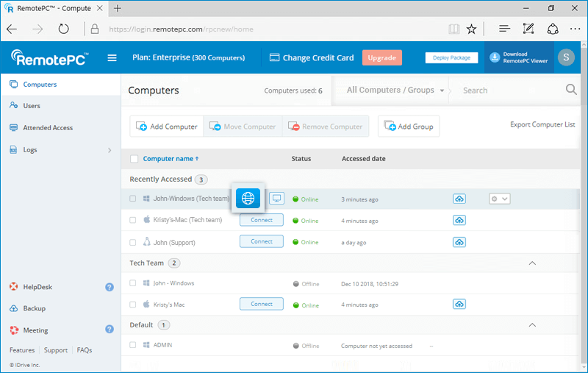Click the Download RemotePC Viewer icon button
This screenshot has height=373, width=588.
coord(519,57)
